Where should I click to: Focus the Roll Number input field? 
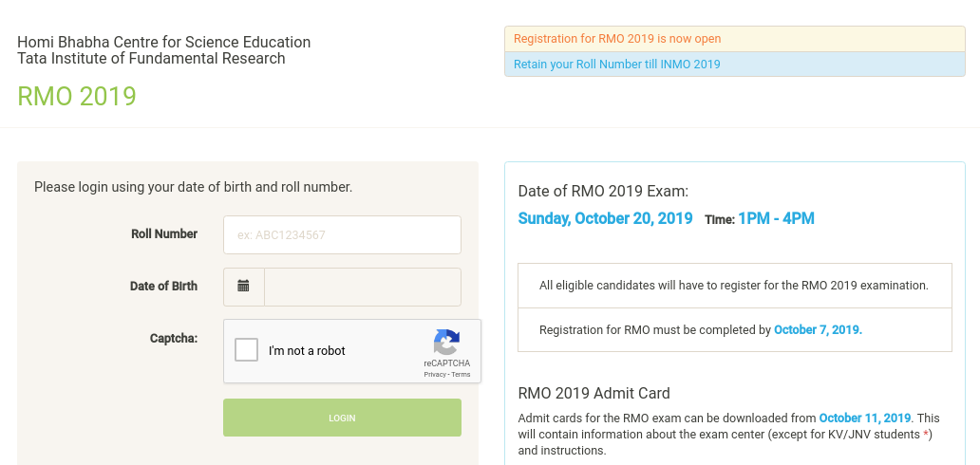tap(342, 235)
